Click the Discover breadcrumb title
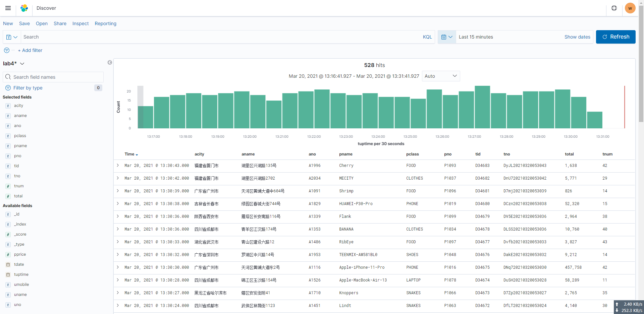This screenshot has width=644, height=314. click(x=46, y=8)
